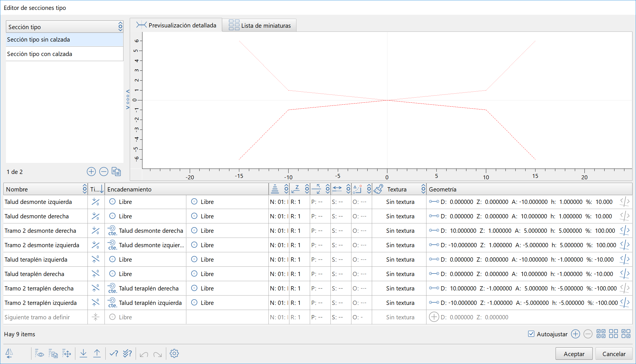Viewport: 636px width, 364px height.
Task: Duplicate section type with copy icon
Action: click(116, 172)
